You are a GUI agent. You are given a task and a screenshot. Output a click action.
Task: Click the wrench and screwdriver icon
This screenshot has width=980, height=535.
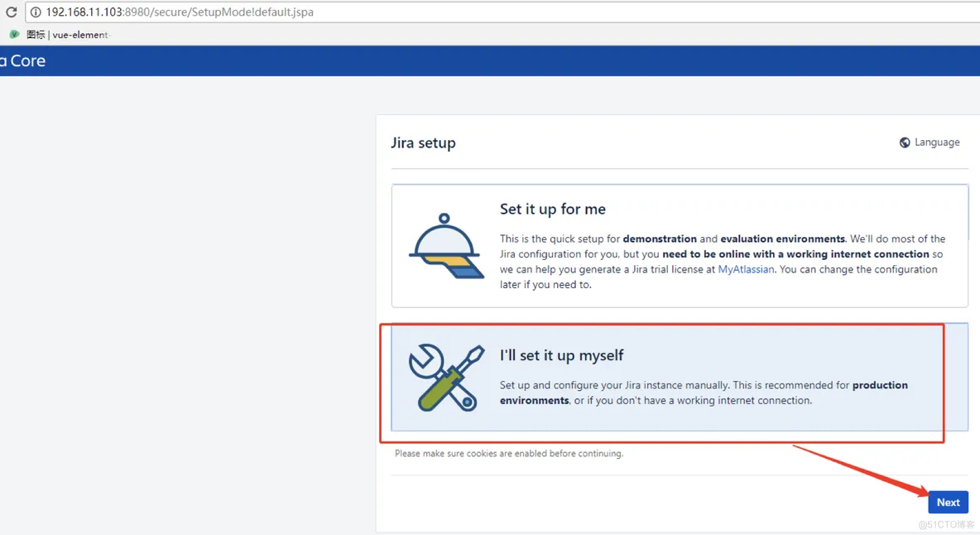coord(445,378)
